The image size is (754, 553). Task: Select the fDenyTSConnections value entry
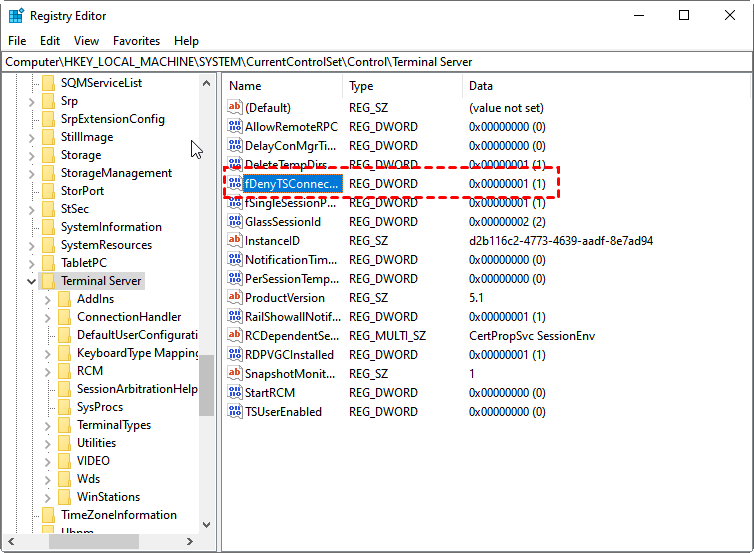(x=293, y=184)
